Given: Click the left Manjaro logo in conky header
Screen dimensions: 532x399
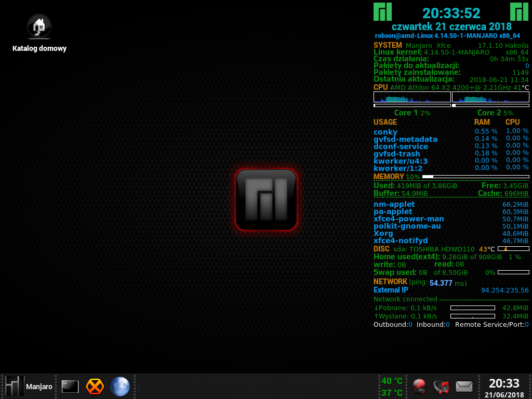Looking at the screenshot, I should point(382,12).
